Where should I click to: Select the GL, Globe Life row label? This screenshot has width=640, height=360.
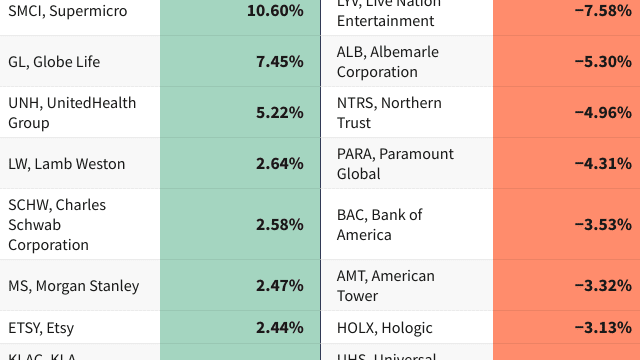click(54, 62)
